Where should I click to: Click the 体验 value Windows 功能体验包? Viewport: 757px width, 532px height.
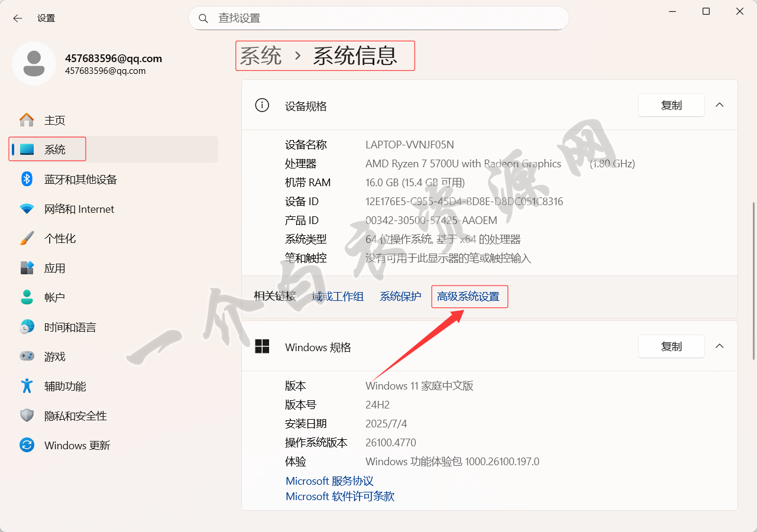[x=452, y=462]
